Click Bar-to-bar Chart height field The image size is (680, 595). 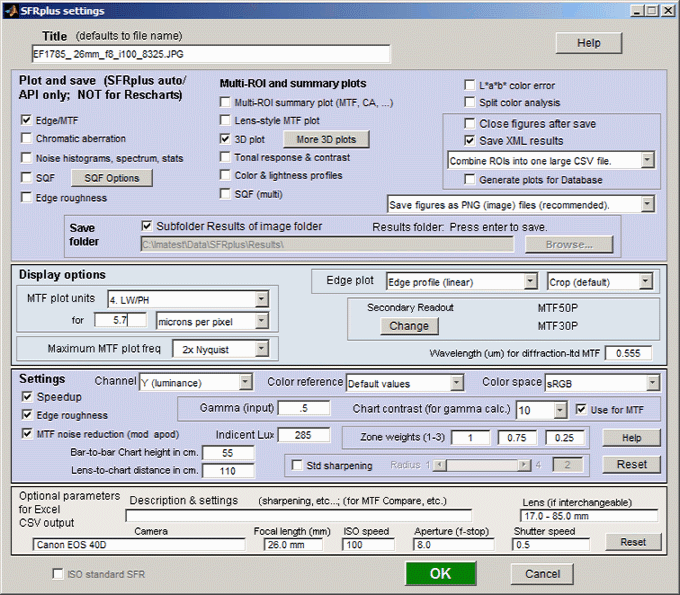point(228,453)
